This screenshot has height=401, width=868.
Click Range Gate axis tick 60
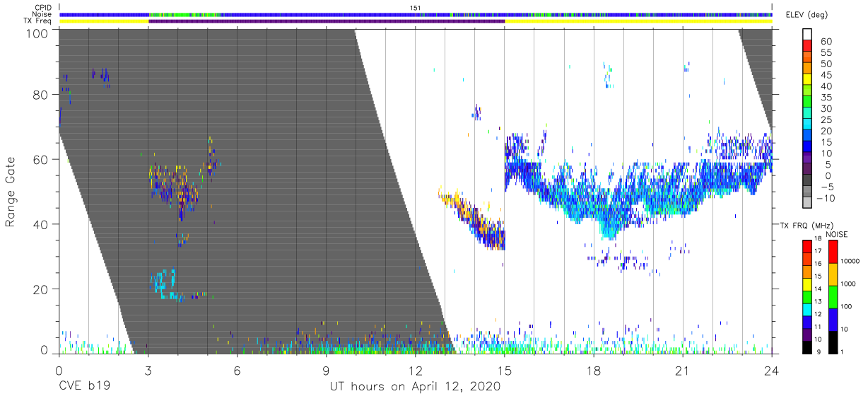click(x=40, y=160)
